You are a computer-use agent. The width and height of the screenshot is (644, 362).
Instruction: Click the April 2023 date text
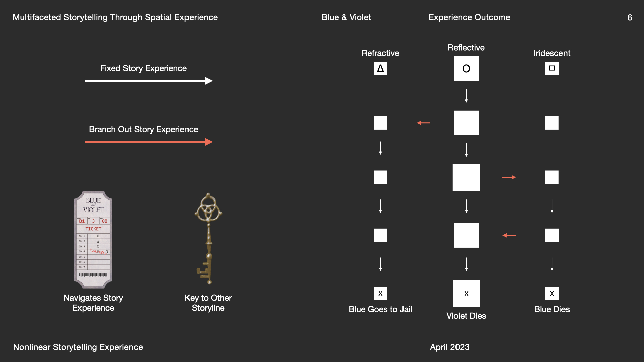click(449, 347)
